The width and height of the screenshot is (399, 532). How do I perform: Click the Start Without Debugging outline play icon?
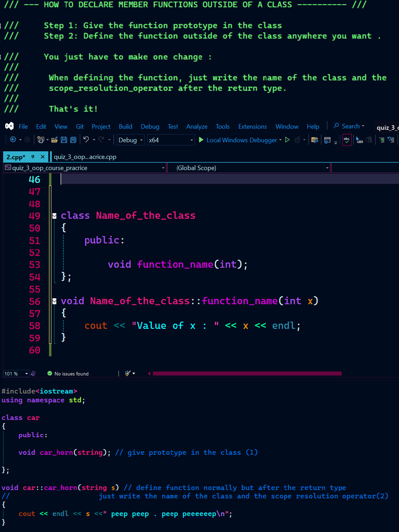[x=287, y=140]
